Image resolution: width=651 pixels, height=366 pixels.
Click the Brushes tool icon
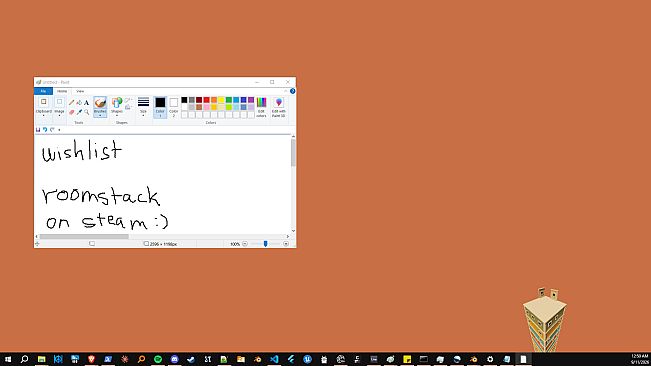pyautogui.click(x=100, y=102)
